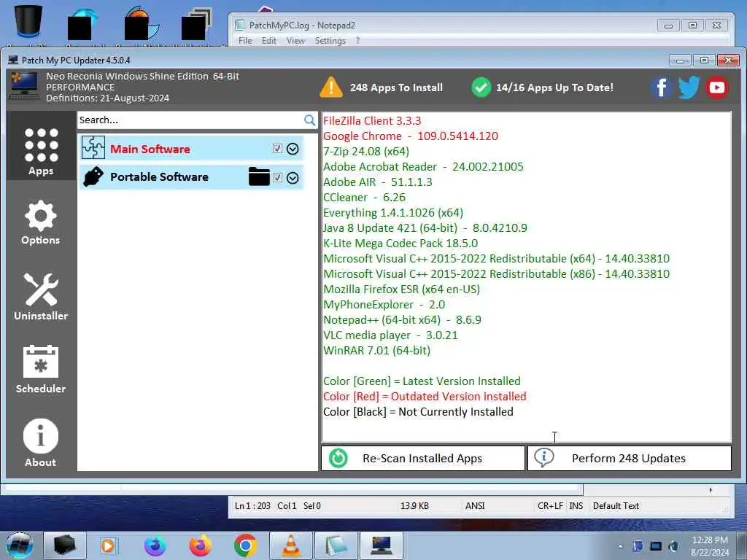Click the green checkmark up-to-date icon
The height and width of the screenshot is (560, 747).
pyautogui.click(x=481, y=87)
